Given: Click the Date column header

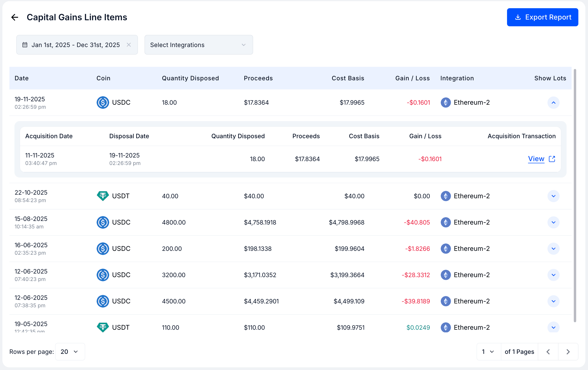Looking at the screenshot, I should 21,78.
